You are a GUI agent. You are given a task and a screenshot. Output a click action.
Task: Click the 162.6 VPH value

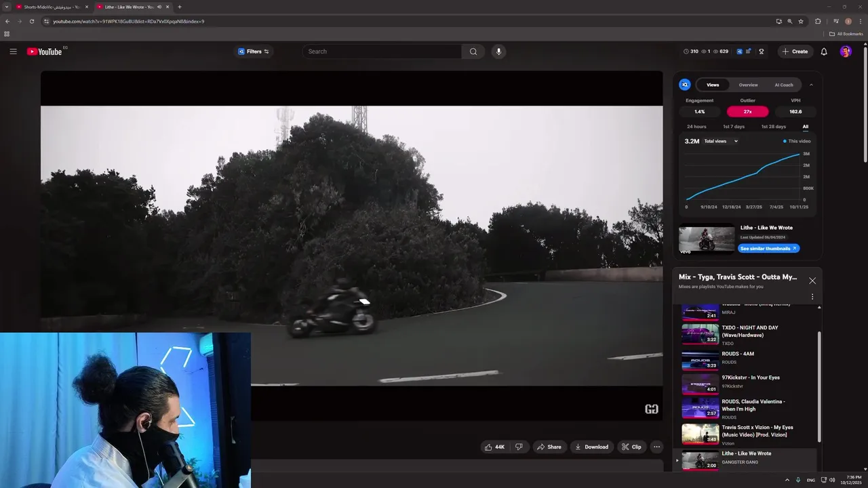[795, 112]
